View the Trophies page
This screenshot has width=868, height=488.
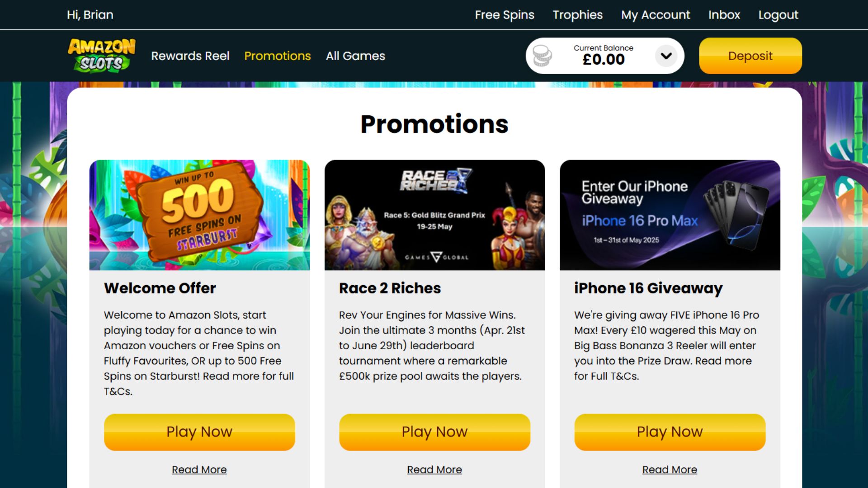click(578, 15)
